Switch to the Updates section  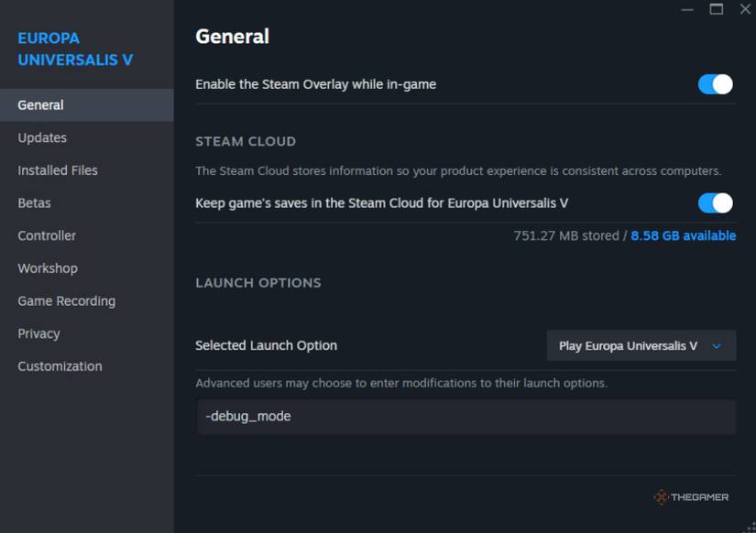tap(41, 137)
